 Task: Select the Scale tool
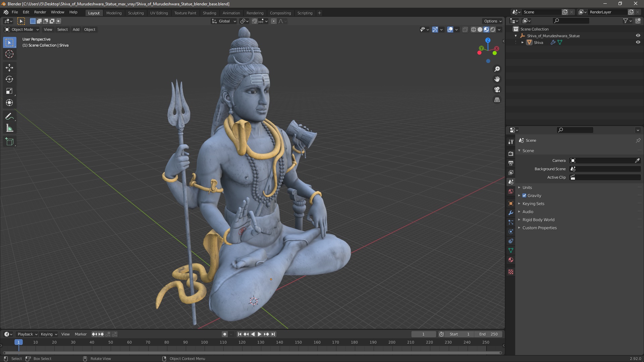click(x=9, y=91)
